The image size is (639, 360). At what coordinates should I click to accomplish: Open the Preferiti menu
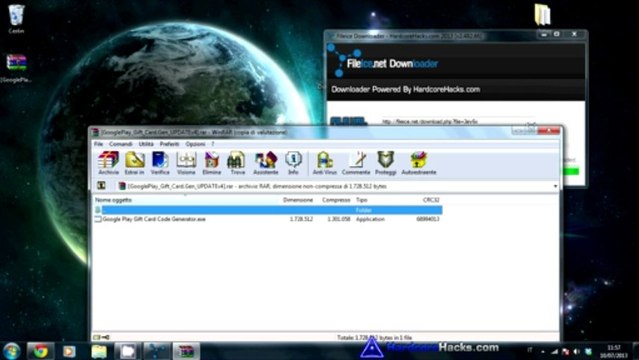coord(169,144)
